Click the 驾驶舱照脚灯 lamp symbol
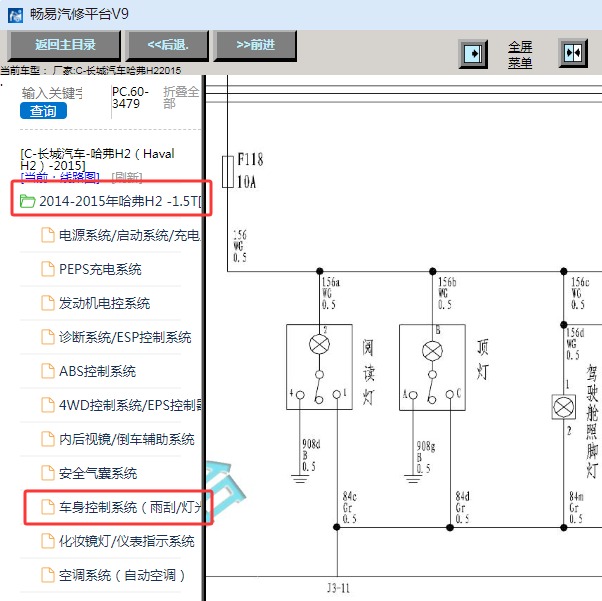 coord(564,407)
